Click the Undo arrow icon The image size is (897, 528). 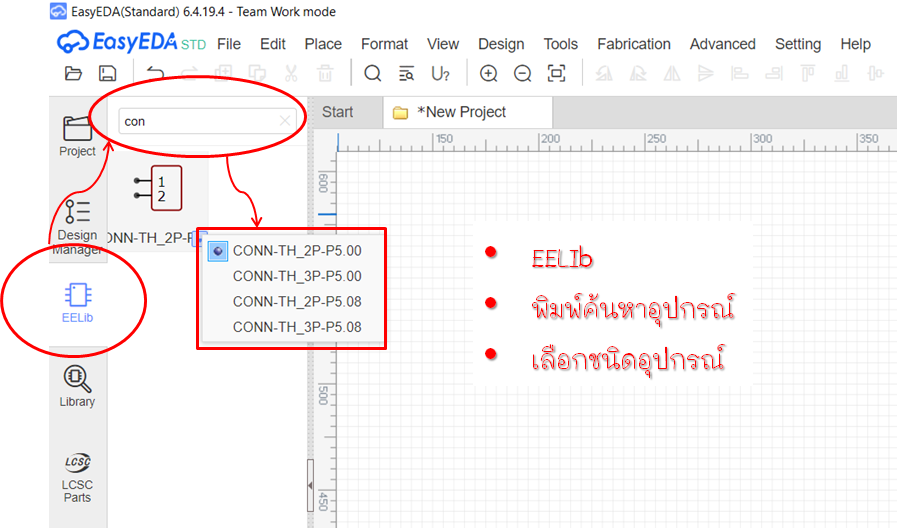tap(155, 73)
